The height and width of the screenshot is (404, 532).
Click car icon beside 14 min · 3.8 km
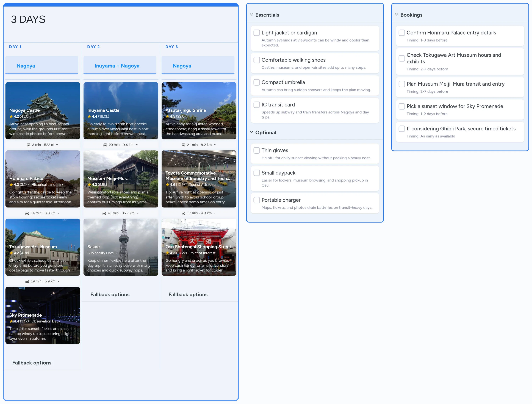pos(27,213)
